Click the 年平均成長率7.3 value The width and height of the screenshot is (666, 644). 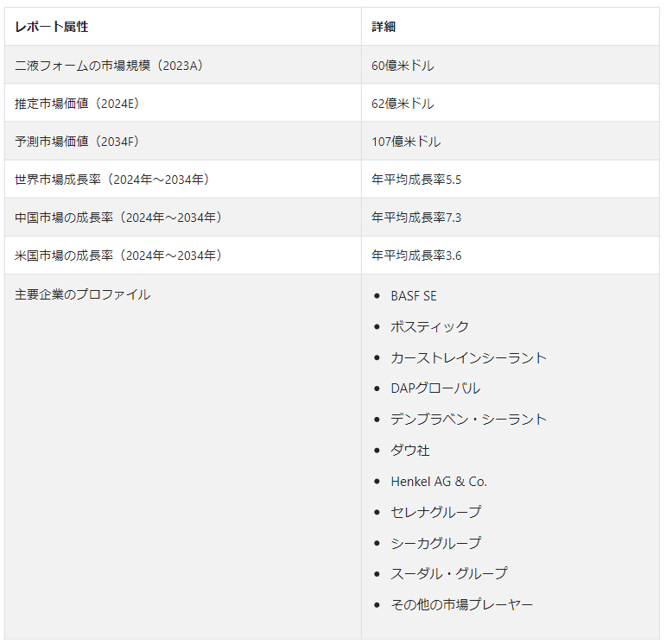pyautogui.click(x=416, y=218)
